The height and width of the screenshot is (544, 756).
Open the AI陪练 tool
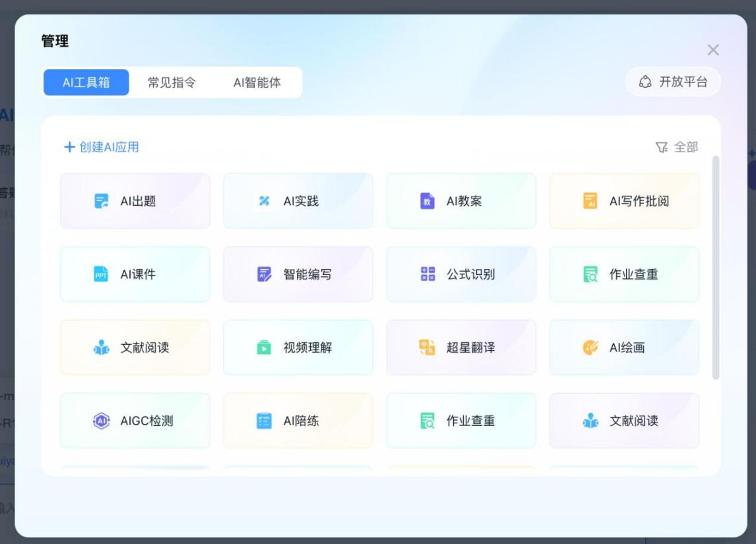point(298,421)
